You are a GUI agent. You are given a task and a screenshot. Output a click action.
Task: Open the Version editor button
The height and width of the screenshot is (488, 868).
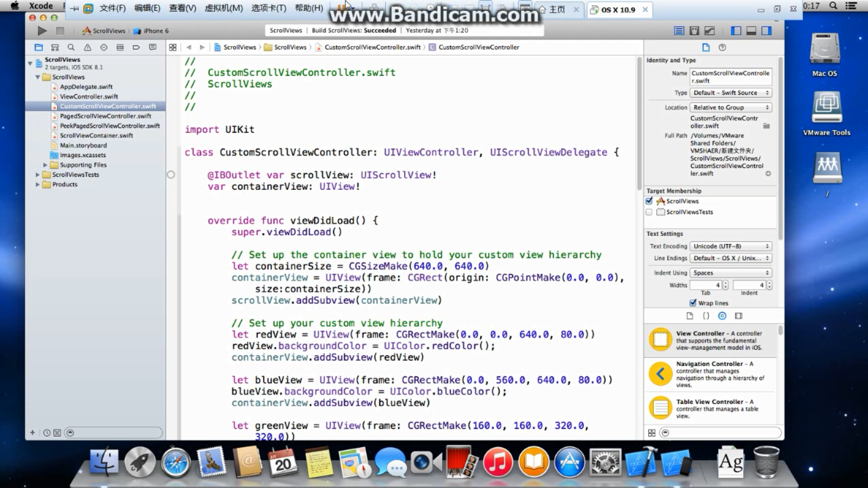click(x=709, y=31)
